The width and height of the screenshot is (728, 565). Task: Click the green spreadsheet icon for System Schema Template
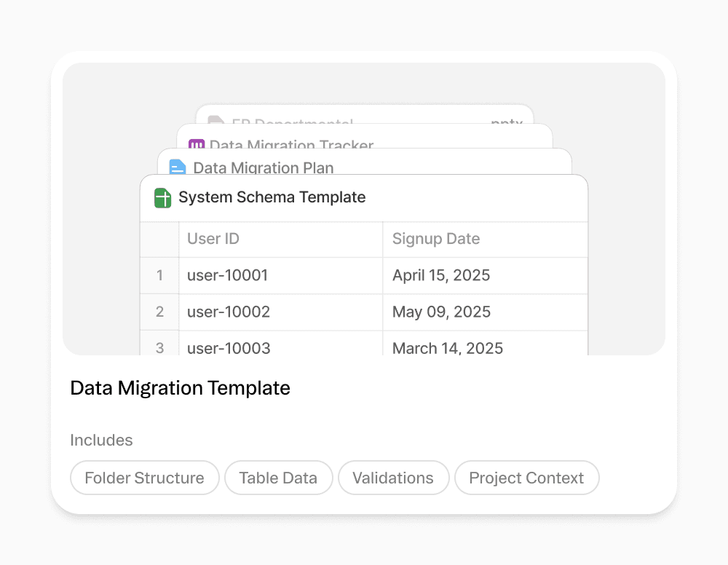click(162, 198)
